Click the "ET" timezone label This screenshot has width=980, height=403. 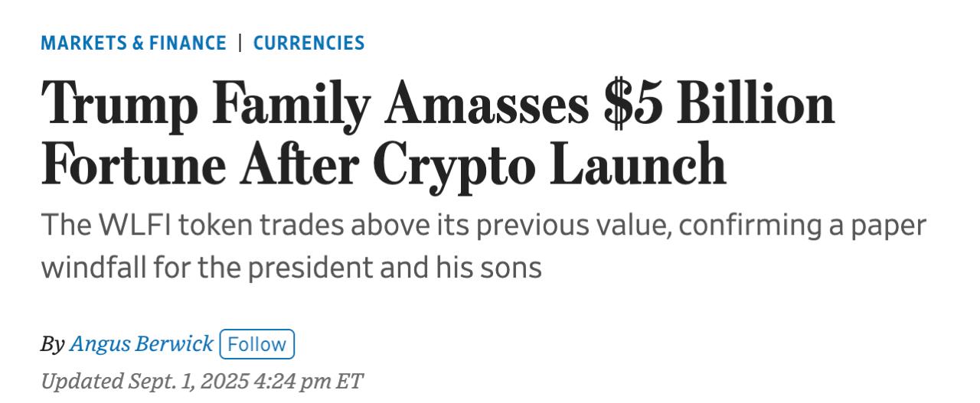(350, 381)
